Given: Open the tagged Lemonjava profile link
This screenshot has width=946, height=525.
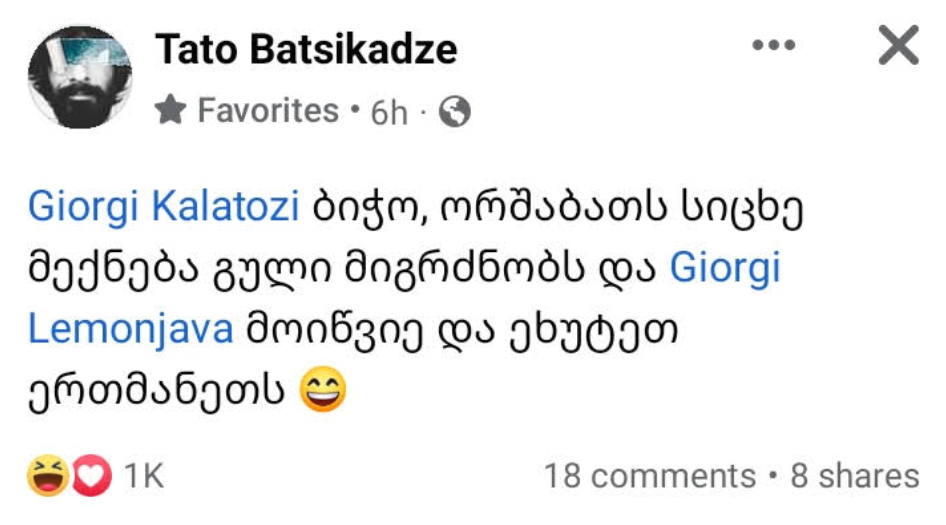Looking at the screenshot, I should click(131, 329).
